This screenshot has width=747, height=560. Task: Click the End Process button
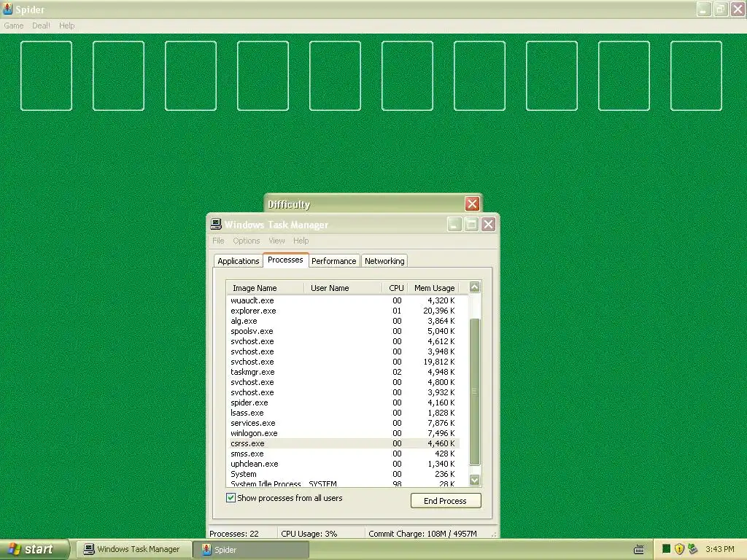(x=446, y=500)
